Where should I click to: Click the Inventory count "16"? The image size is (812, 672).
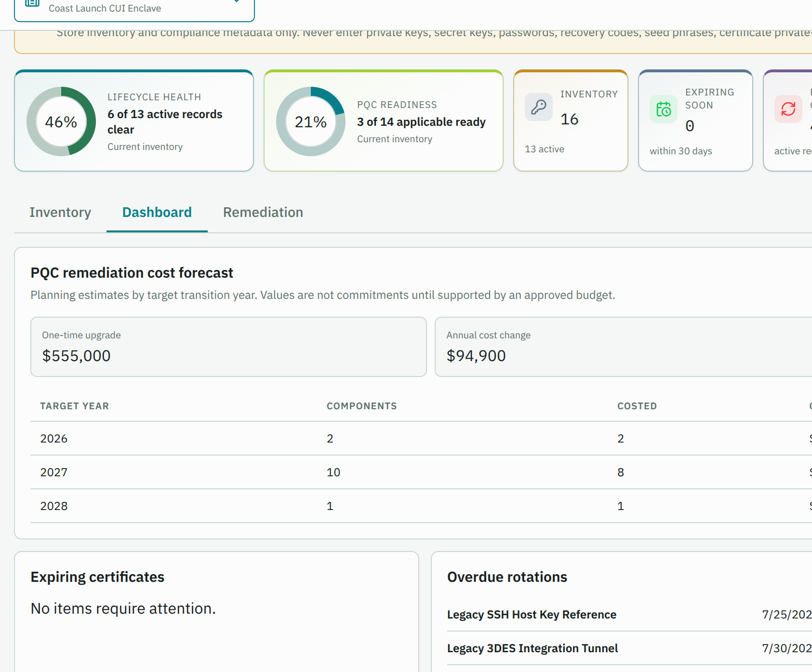[569, 119]
